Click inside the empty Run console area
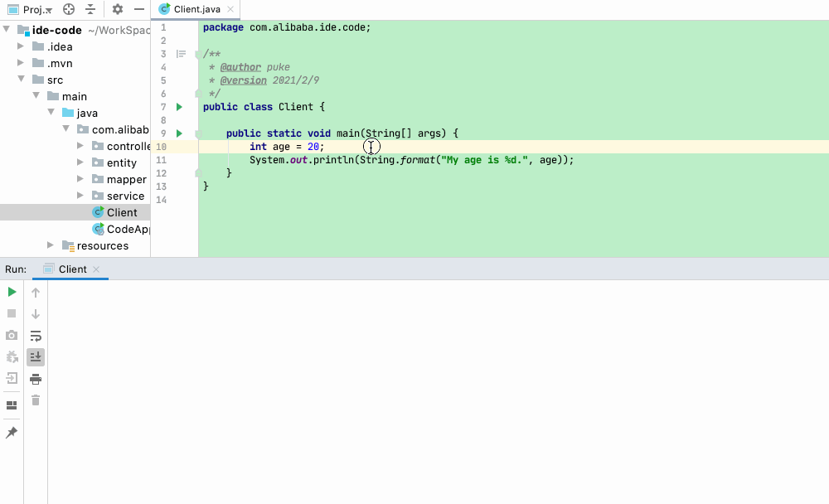The height and width of the screenshot is (504, 829). 438,392
